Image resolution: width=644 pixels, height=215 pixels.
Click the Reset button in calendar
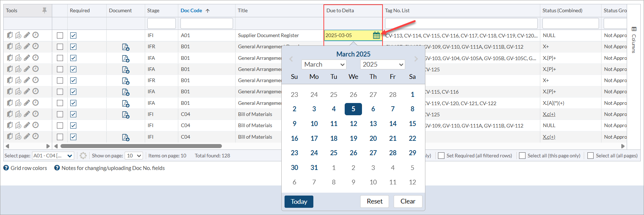tap(375, 201)
